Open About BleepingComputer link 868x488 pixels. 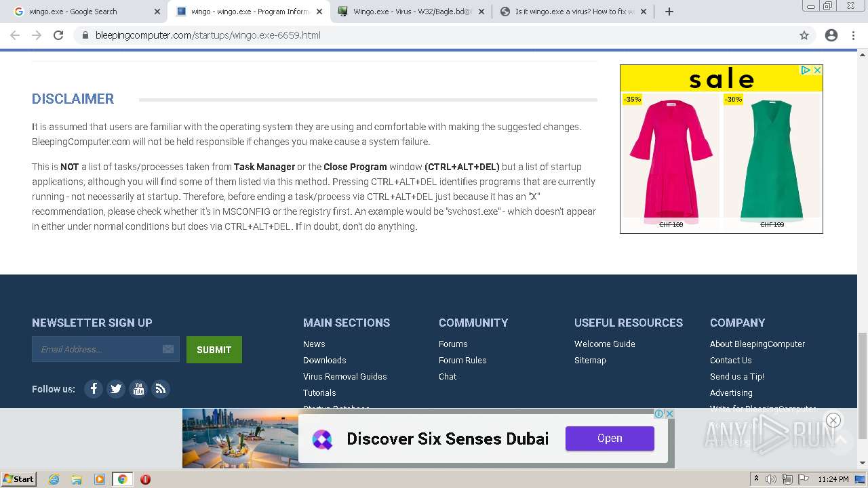(757, 344)
